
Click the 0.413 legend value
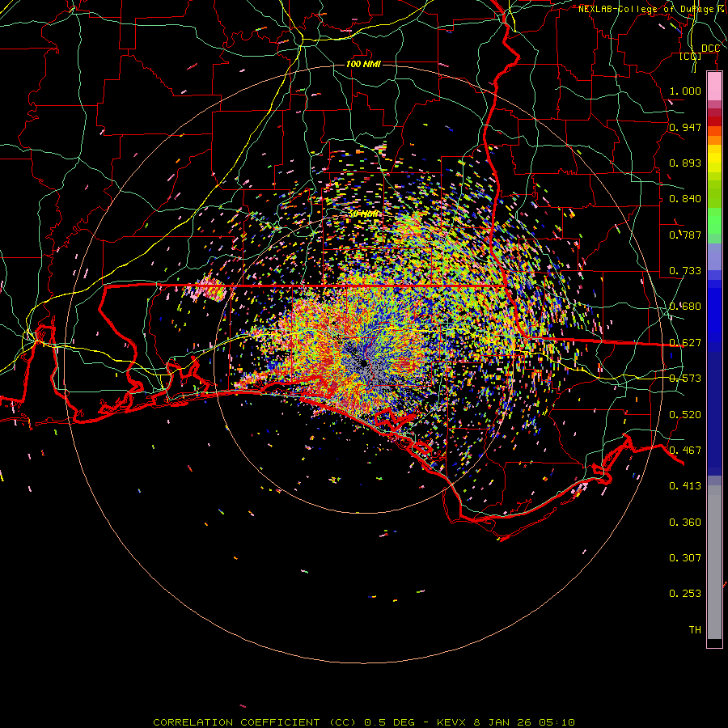tap(685, 486)
